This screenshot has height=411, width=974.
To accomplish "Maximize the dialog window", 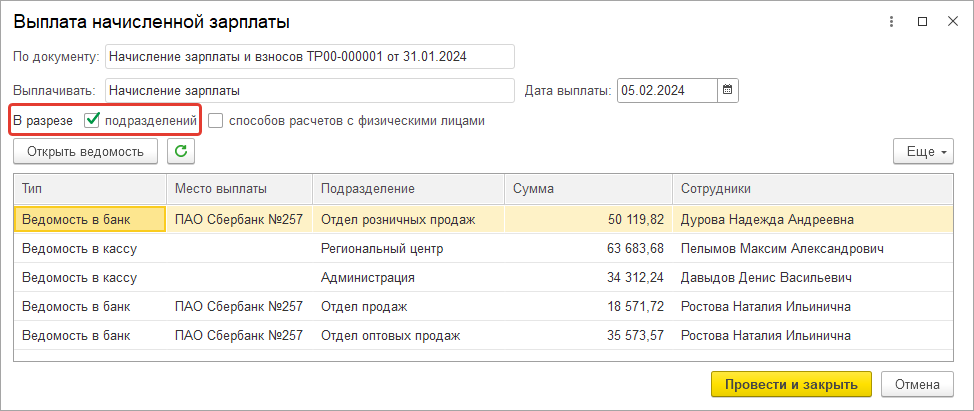I will tap(922, 22).
